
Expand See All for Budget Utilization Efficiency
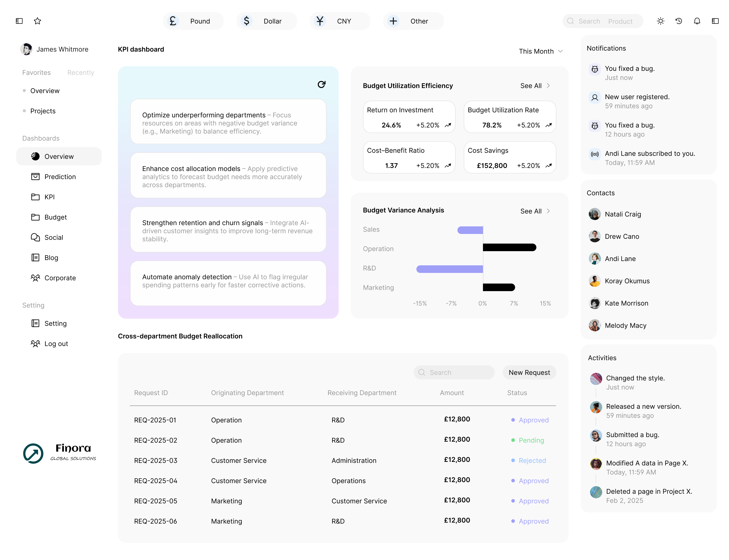535,86
